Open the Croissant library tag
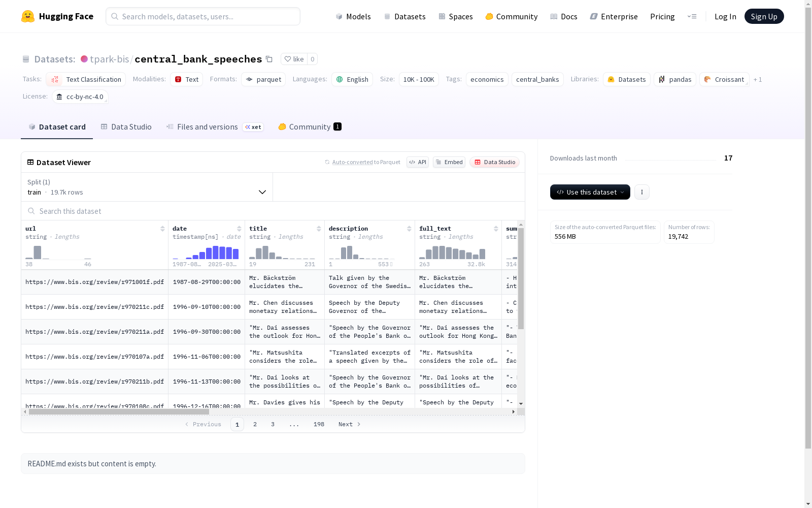Image resolution: width=812 pixels, height=508 pixels. click(x=724, y=79)
